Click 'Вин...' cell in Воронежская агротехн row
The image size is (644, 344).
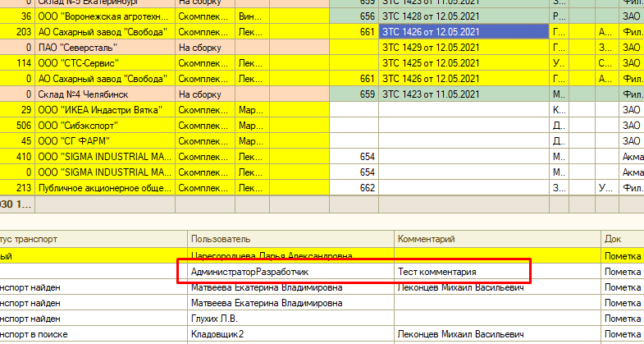pos(252,16)
